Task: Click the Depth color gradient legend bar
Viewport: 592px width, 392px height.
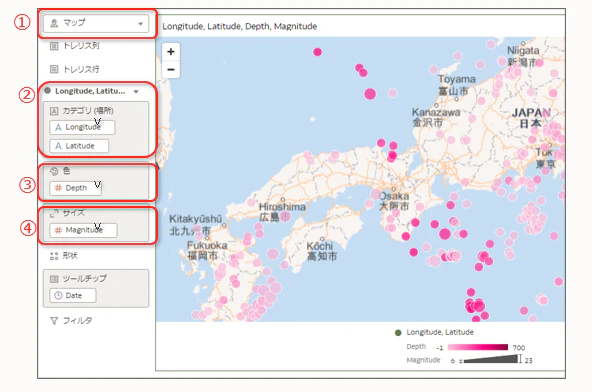Action: 478,347
